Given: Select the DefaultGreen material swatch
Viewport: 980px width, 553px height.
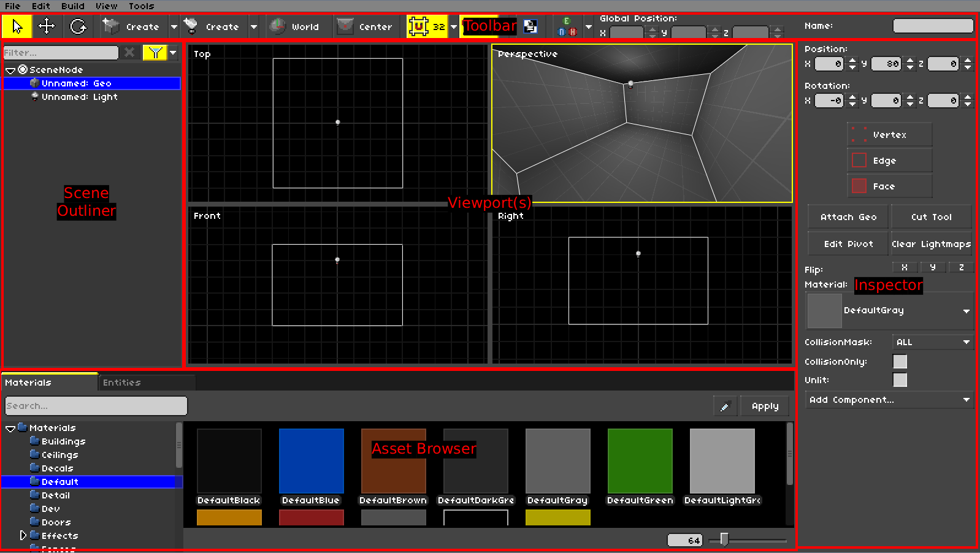Looking at the screenshot, I should [640, 461].
